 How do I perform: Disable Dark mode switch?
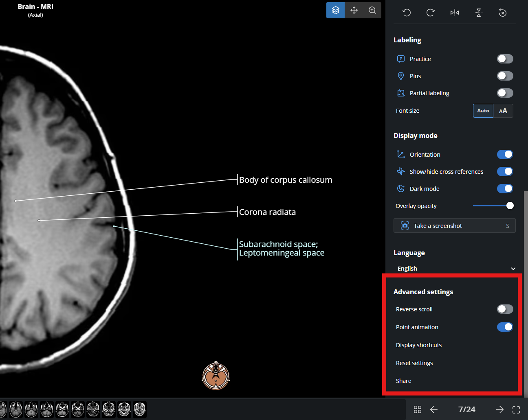point(505,189)
